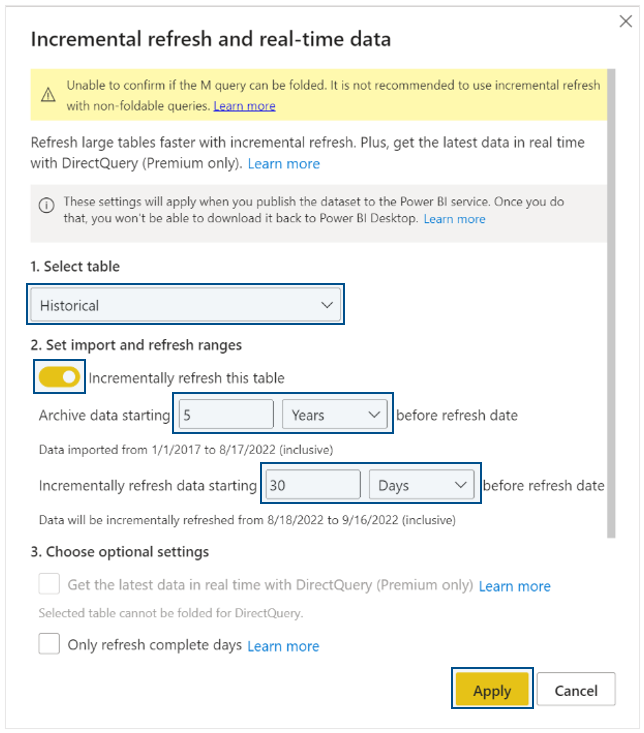Click the warning triangle icon in yellow banner
Viewport: 644px width, 733px height.
[x=48, y=95]
